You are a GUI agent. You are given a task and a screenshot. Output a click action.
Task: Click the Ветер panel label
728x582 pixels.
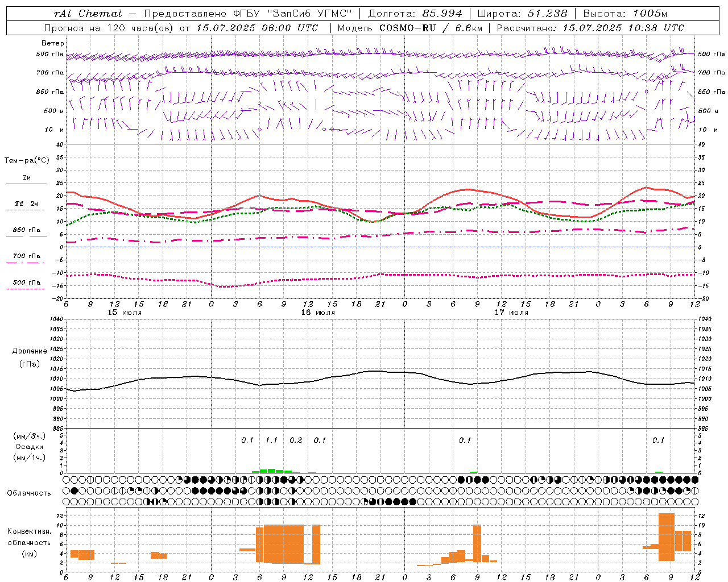(x=53, y=43)
